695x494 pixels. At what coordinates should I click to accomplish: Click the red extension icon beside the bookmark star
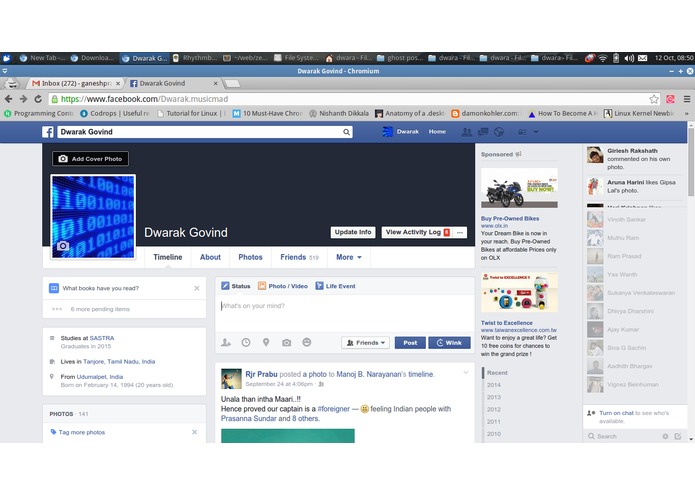coord(670,99)
